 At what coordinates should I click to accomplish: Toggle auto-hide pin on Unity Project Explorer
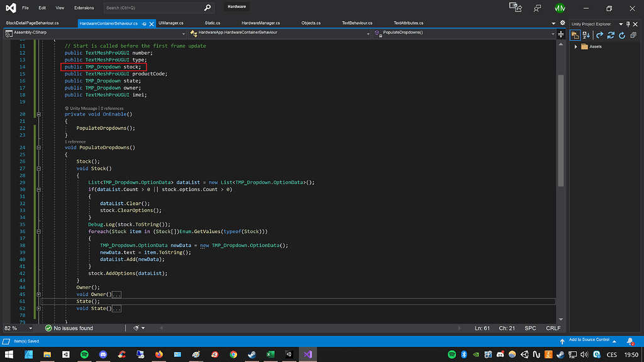[628, 23]
